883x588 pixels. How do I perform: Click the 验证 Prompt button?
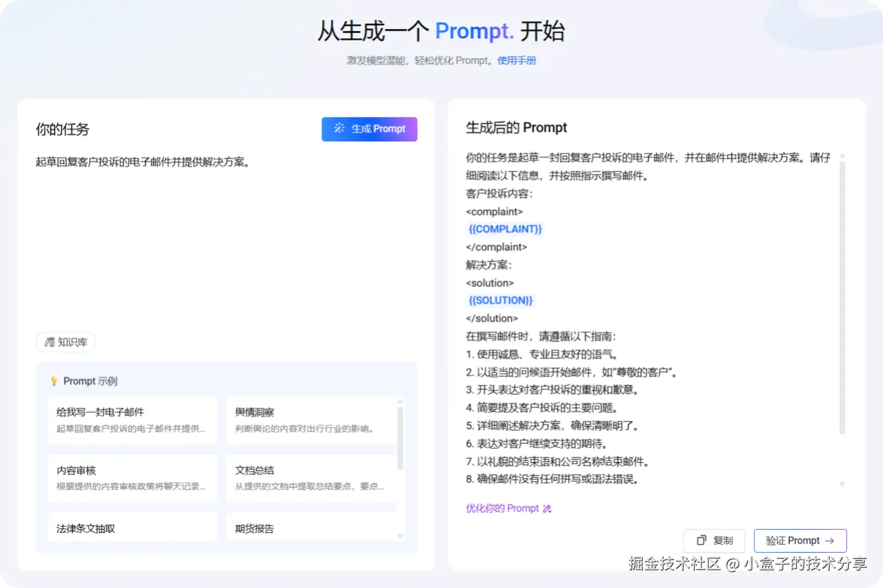(800, 540)
